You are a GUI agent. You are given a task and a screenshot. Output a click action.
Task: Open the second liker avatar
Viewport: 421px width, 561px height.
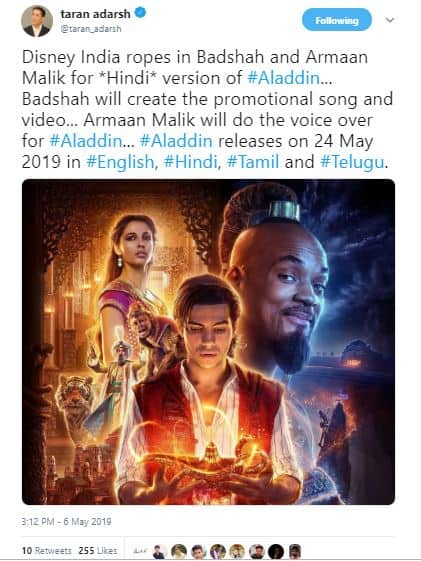pyautogui.click(x=179, y=551)
